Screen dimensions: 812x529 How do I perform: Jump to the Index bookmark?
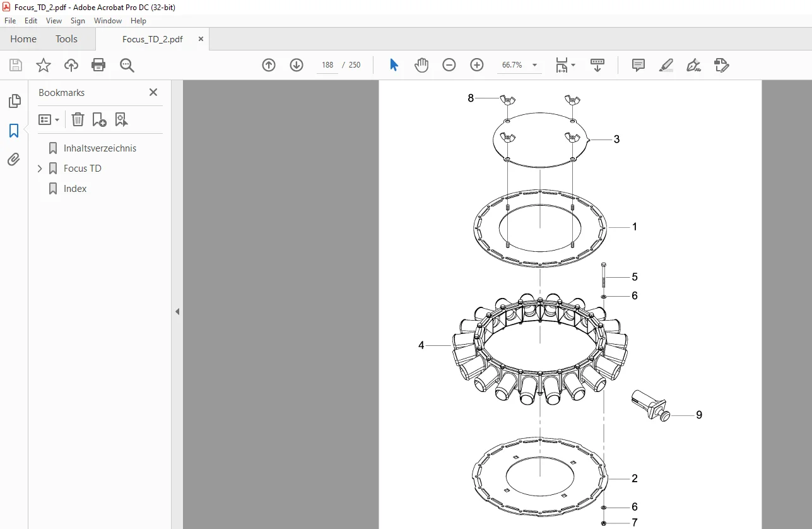[x=75, y=189]
